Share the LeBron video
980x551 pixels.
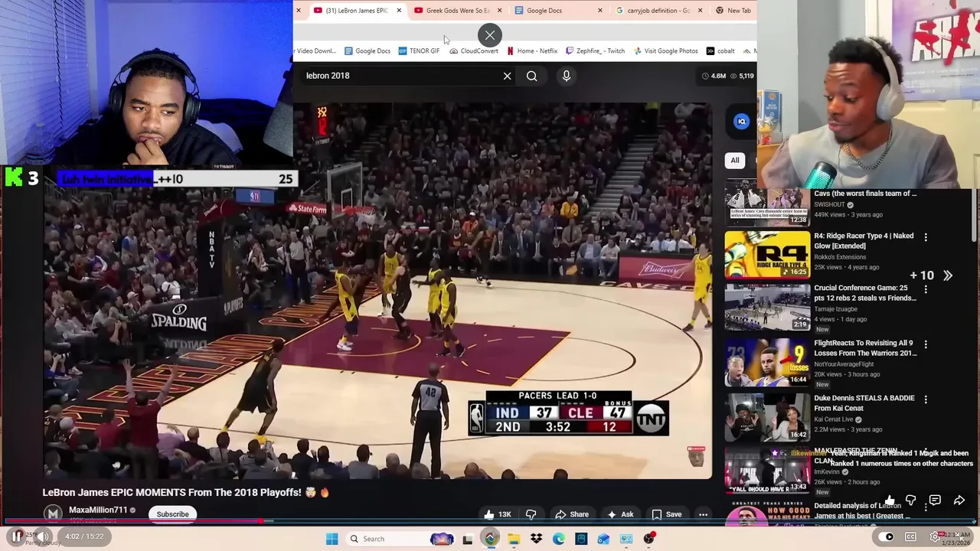click(x=572, y=514)
